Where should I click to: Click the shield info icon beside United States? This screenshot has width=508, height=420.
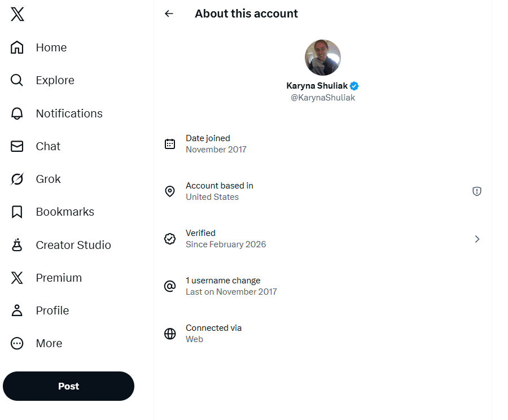coord(476,191)
